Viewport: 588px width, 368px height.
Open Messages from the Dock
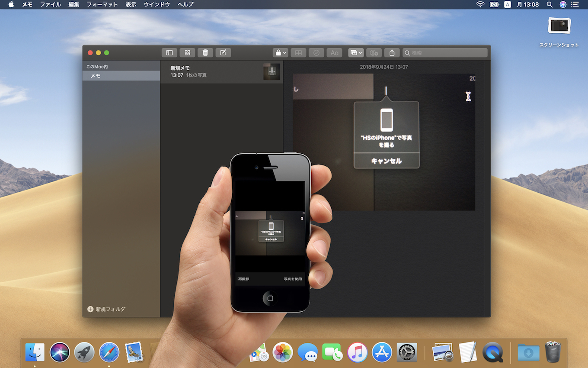tap(308, 352)
